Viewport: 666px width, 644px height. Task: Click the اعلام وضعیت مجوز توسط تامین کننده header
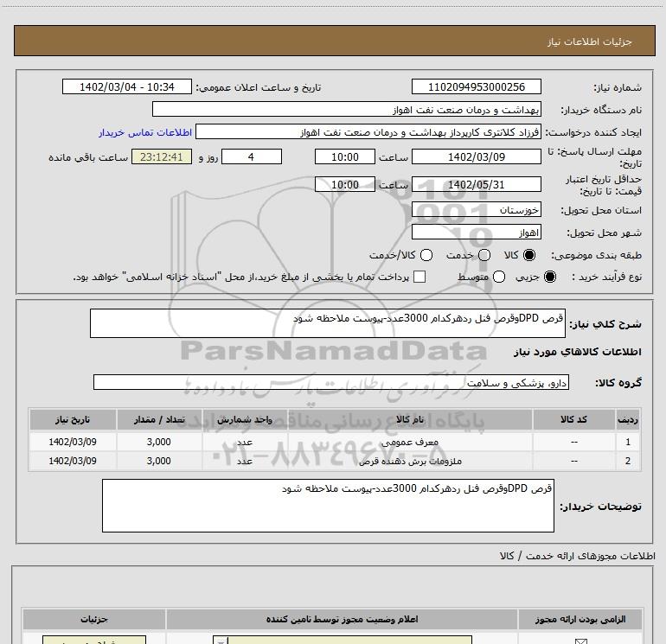point(342,620)
